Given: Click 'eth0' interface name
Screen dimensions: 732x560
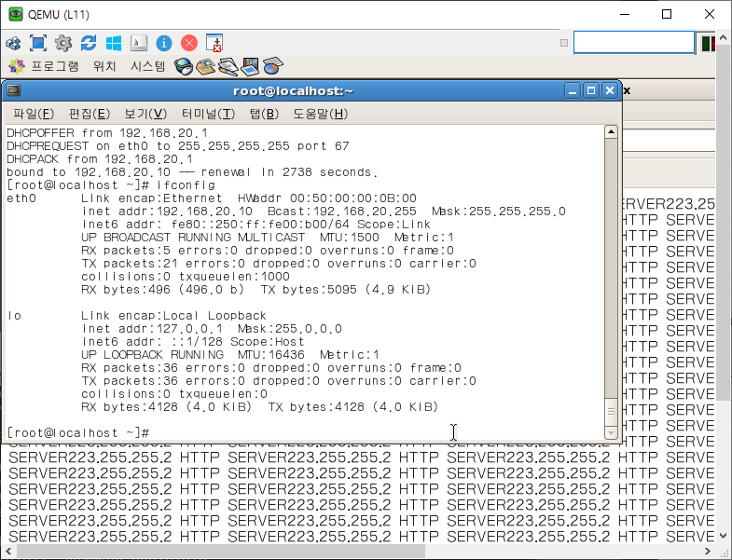Looking at the screenshot, I should (21, 198).
